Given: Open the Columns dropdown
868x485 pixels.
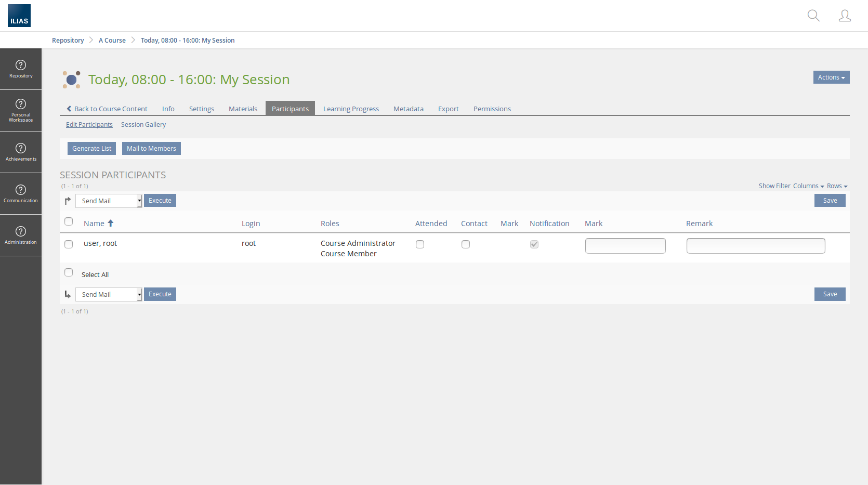Looking at the screenshot, I should coord(808,186).
